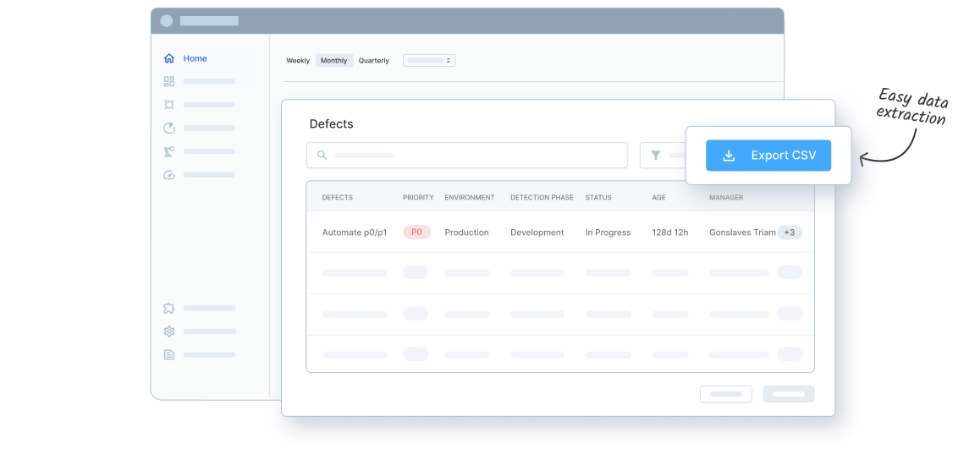Click the 'In Progress' status cell

coord(608,233)
